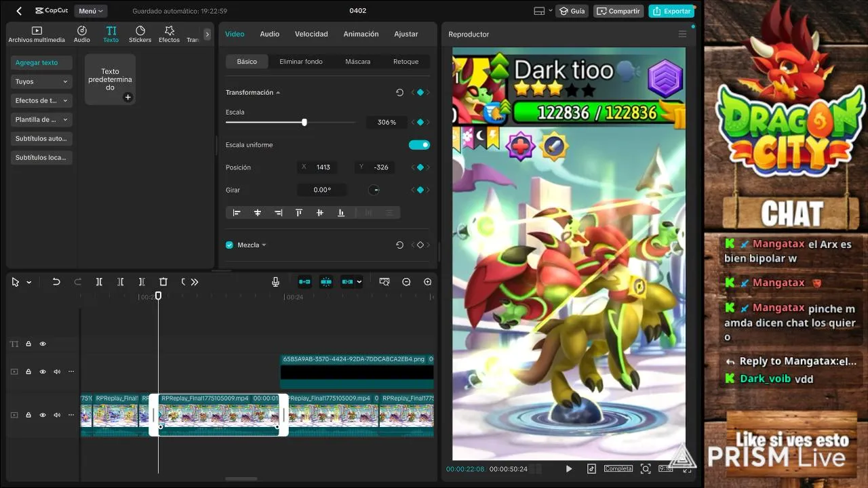Open the Menú dropdown
Image resolution: width=868 pixels, height=488 pixels.
coord(91,11)
